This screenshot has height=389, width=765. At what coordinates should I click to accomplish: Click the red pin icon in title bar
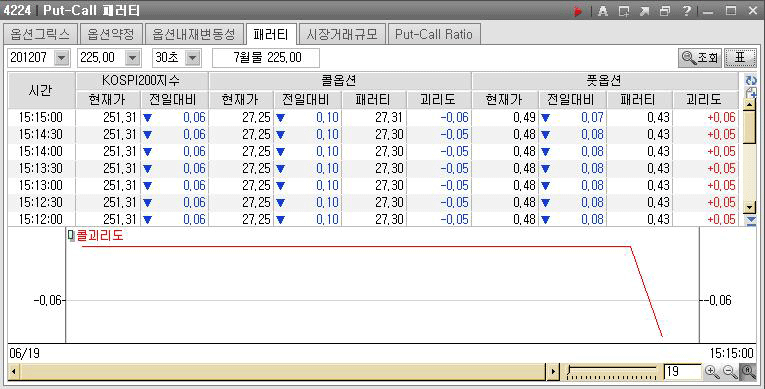point(579,11)
